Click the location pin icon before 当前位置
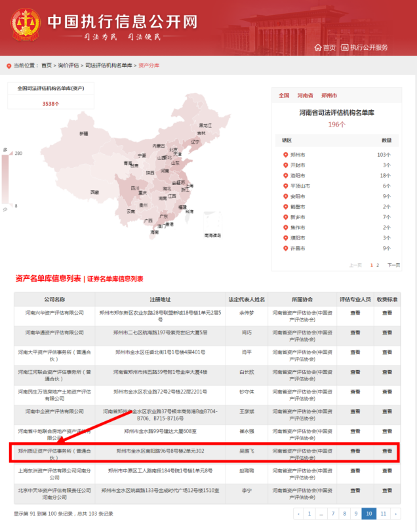417x532 pixels. coord(9,66)
